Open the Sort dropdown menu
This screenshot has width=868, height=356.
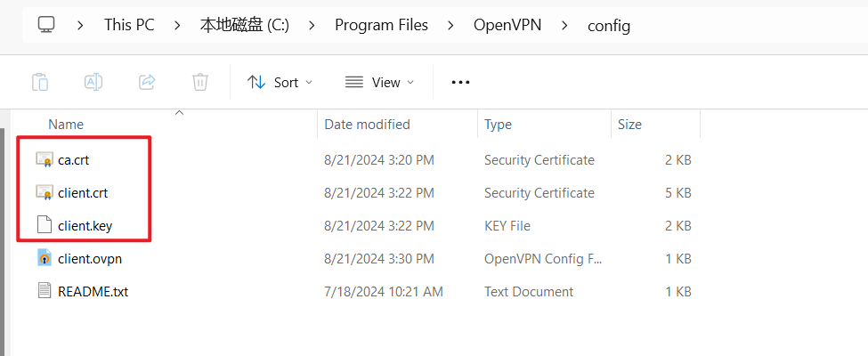(x=280, y=82)
